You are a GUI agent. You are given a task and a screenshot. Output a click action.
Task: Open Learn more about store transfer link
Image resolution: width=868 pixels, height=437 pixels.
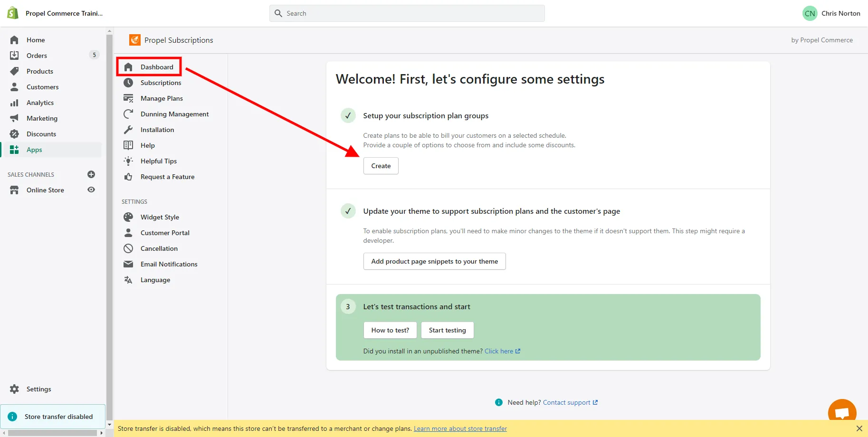[460, 428]
